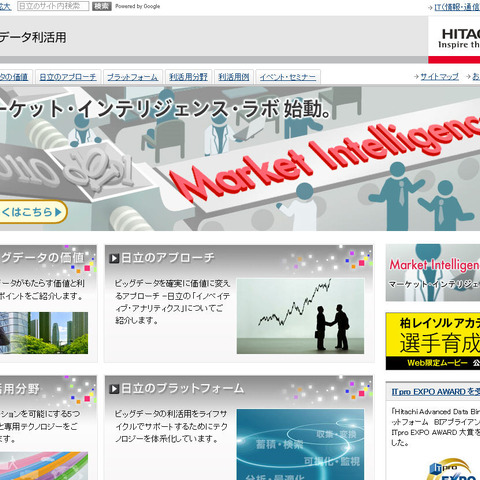
Task: Click the Hitachi site search input field
Action: (x=53, y=6)
